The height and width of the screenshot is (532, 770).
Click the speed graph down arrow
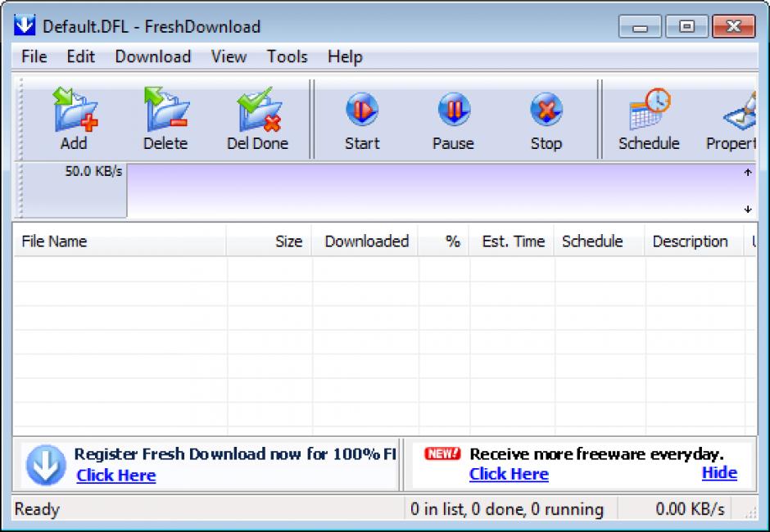[x=748, y=210]
